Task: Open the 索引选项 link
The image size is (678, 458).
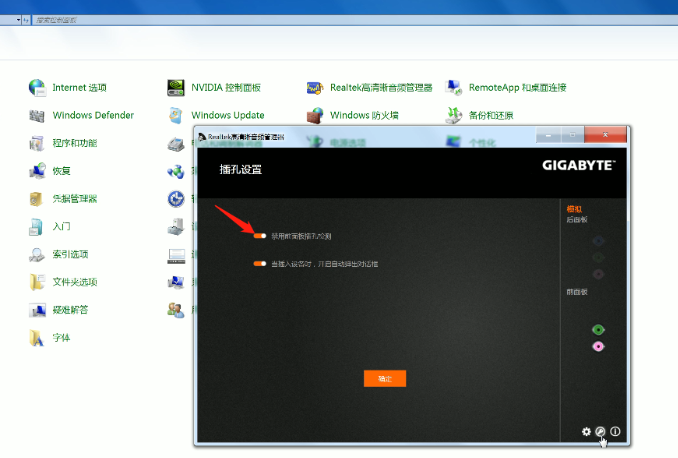Action: (70, 254)
